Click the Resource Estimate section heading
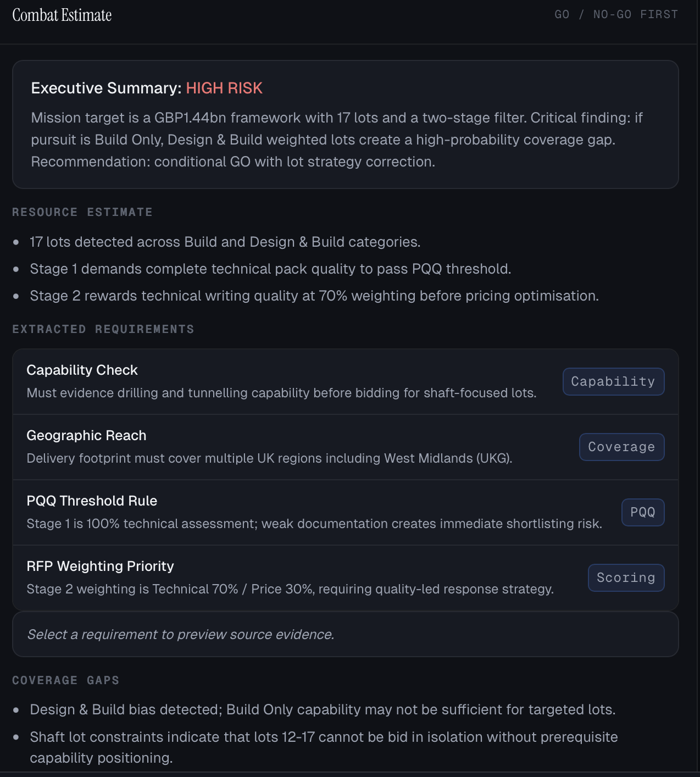This screenshot has width=700, height=777. click(x=82, y=212)
